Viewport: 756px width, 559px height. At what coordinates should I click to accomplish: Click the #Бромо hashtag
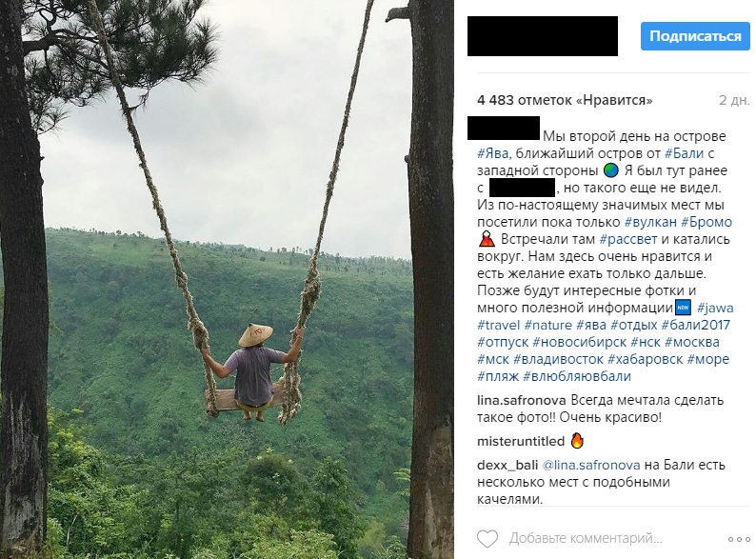click(707, 222)
